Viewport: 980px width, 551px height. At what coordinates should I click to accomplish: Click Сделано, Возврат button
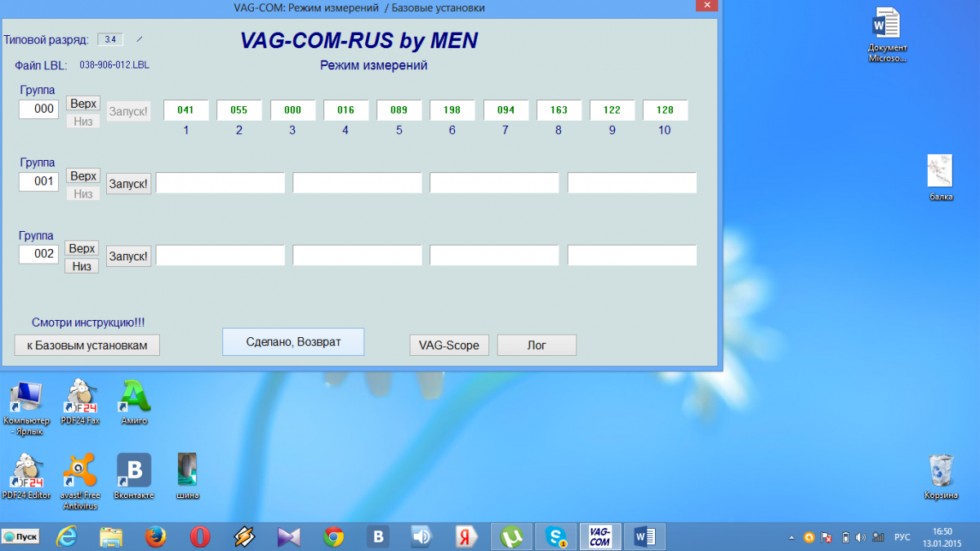tap(293, 342)
